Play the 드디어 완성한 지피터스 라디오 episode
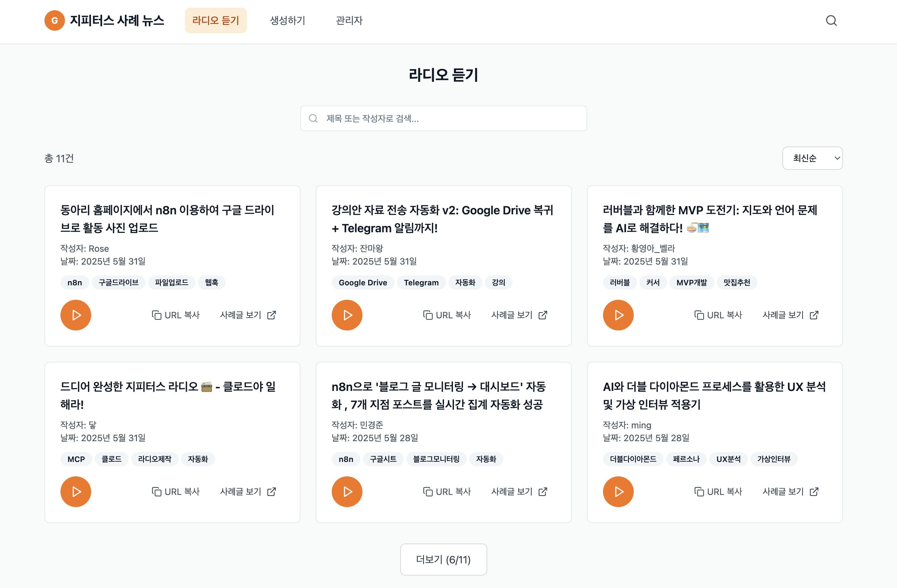 76,491
